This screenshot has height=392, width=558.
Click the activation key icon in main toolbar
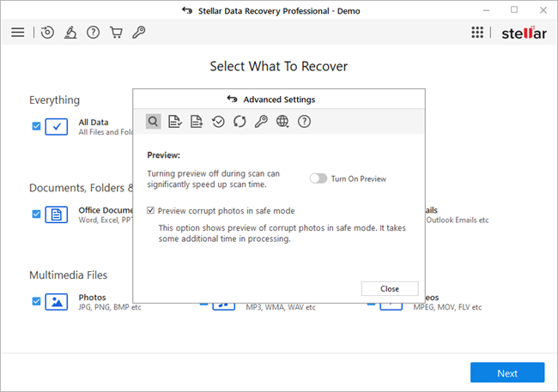click(x=138, y=33)
